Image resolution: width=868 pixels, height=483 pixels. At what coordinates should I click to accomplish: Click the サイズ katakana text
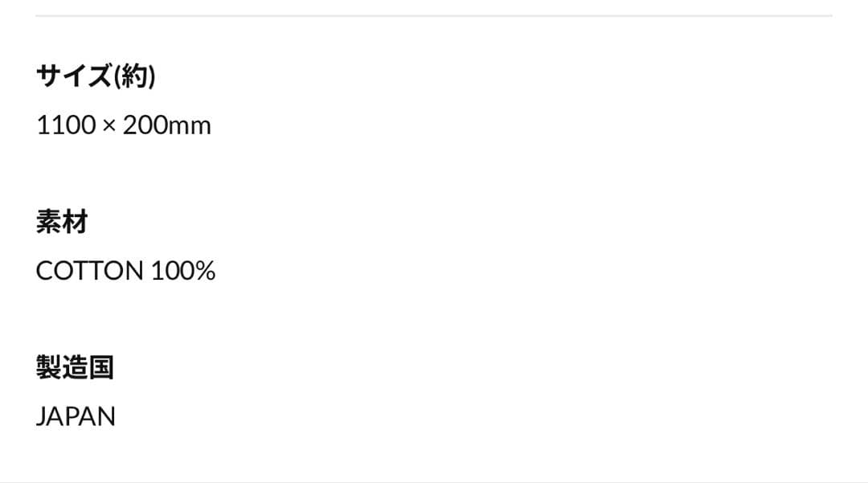(74, 76)
